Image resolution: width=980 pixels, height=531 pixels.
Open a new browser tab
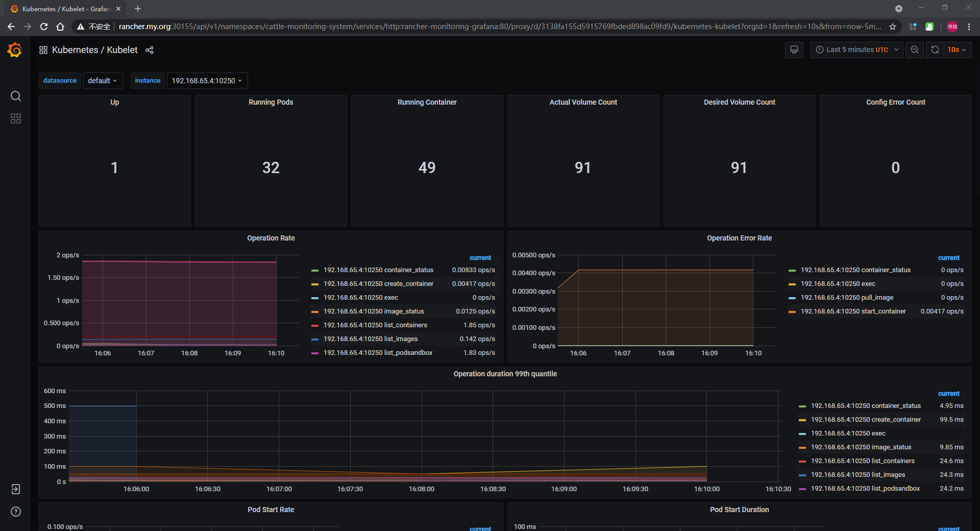coord(138,9)
